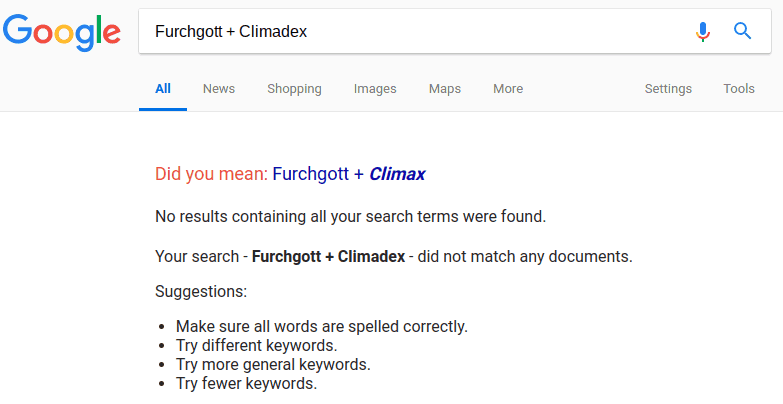Open the Maps tab
Image resolution: width=783 pixels, height=404 pixels.
point(445,89)
